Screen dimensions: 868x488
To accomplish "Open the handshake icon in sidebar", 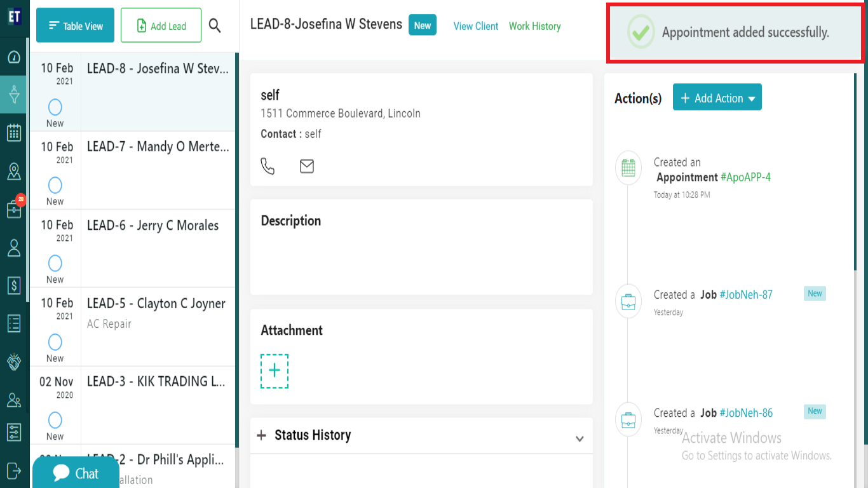I will 14,362.
